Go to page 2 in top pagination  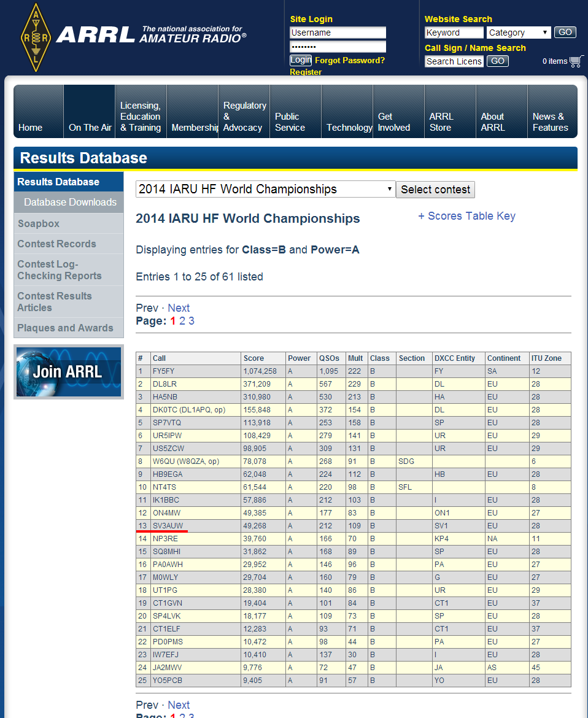tap(182, 321)
